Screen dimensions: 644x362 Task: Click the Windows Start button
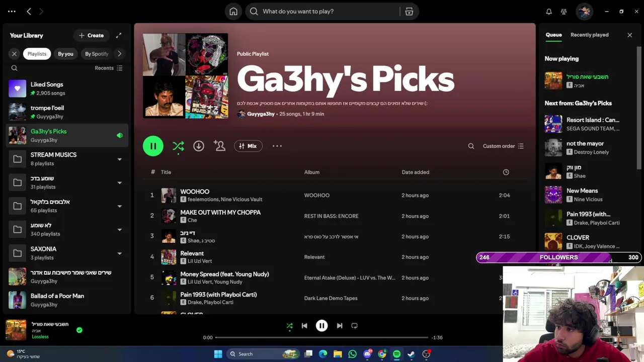click(x=218, y=354)
